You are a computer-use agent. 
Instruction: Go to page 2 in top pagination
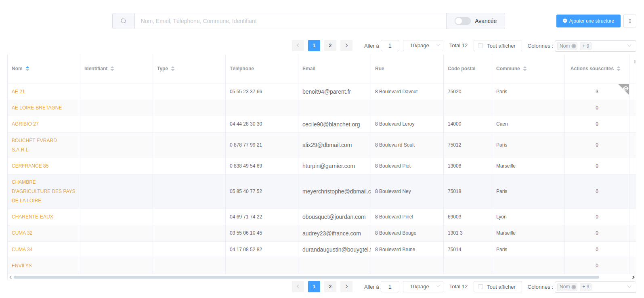point(330,46)
